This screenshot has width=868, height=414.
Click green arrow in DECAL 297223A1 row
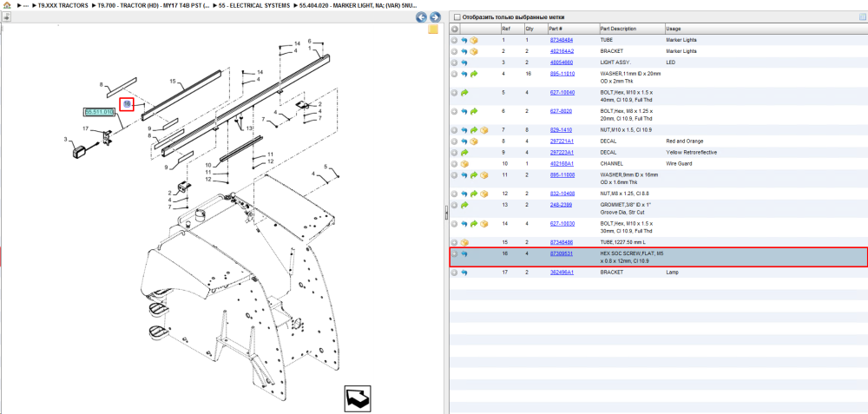464,153
